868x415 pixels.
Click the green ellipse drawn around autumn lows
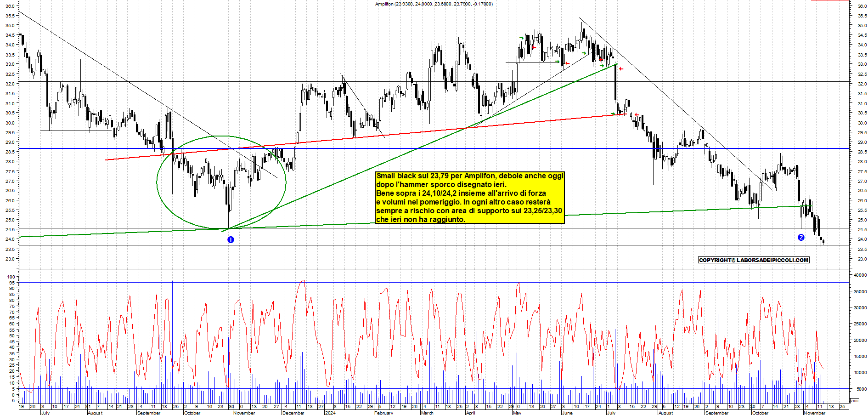(x=221, y=182)
